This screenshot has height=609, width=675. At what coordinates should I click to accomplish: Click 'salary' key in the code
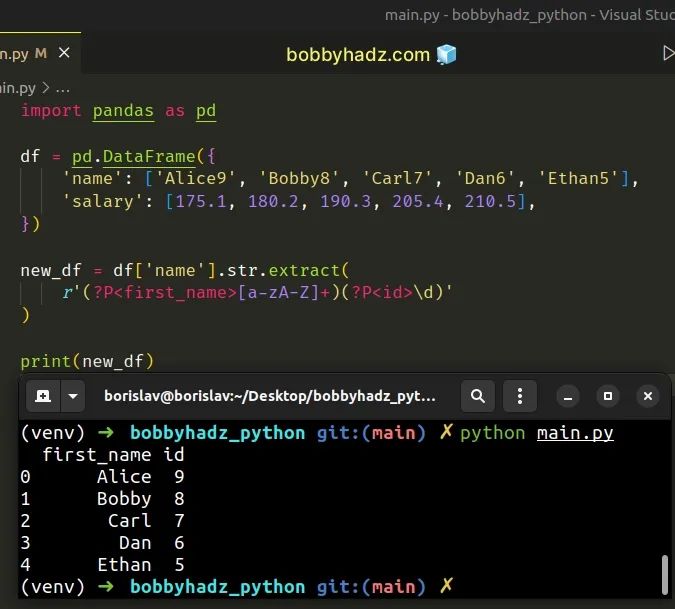(102, 201)
